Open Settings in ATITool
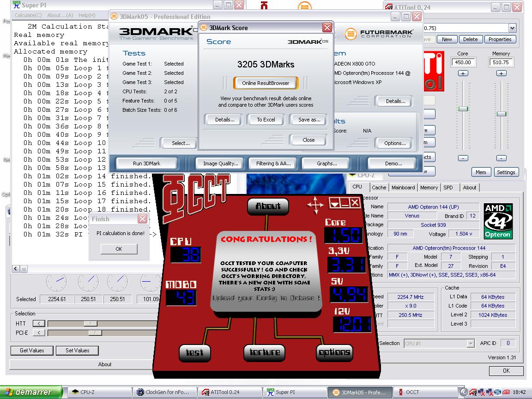 (506, 172)
